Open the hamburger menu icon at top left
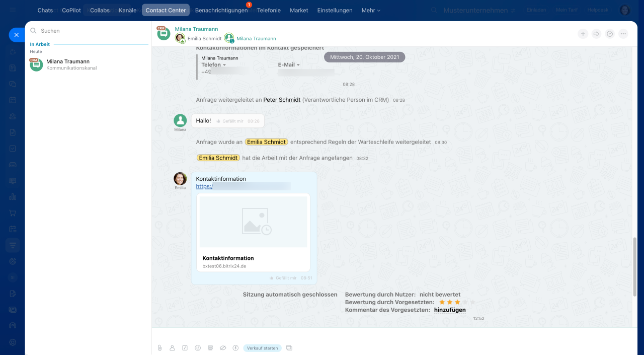 pyautogui.click(x=13, y=10)
